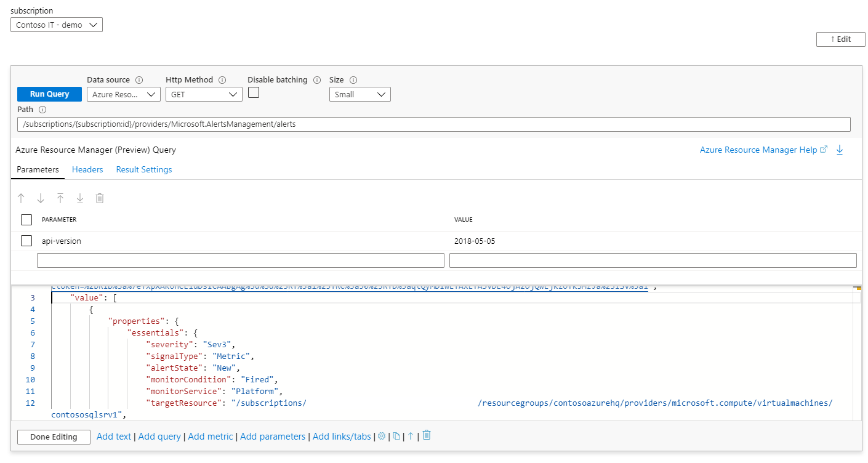The width and height of the screenshot is (868, 463).
Task: Open the Size Small dropdown
Action: 360,94
